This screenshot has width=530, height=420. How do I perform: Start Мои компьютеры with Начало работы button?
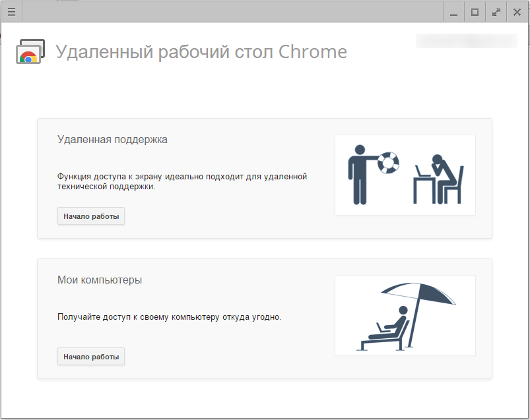point(91,357)
